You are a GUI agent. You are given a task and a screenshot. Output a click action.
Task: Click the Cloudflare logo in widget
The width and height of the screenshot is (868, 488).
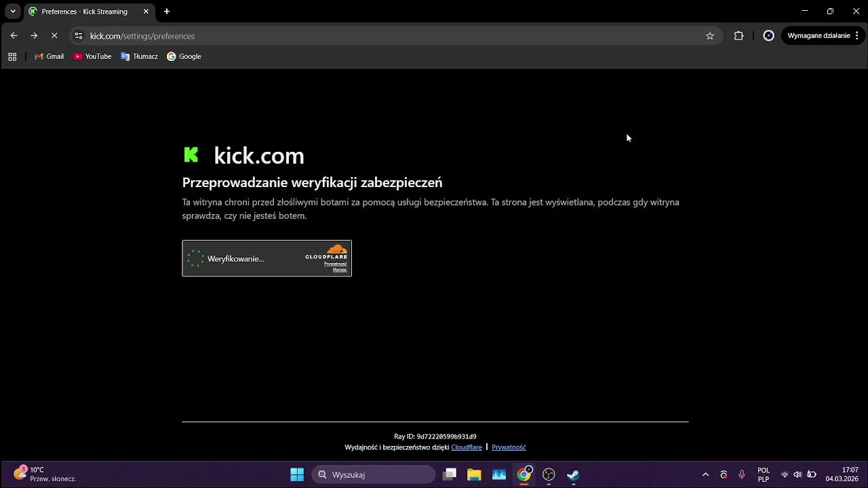tap(327, 252)
